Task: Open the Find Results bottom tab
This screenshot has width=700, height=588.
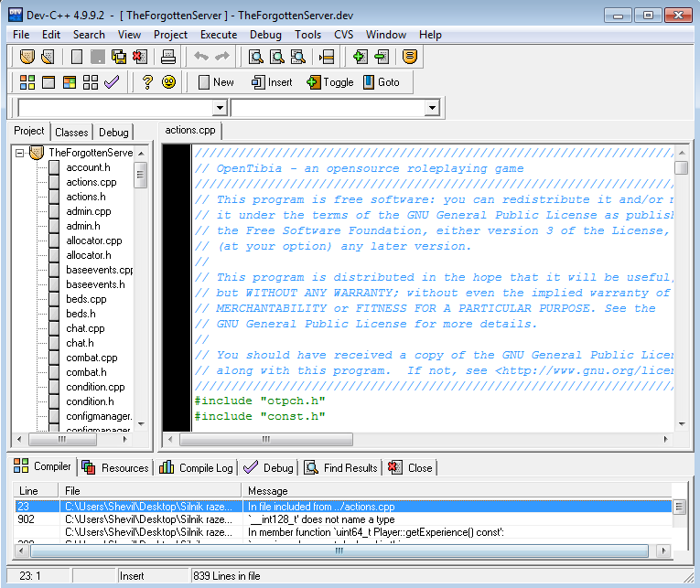Action: (341, 467)
